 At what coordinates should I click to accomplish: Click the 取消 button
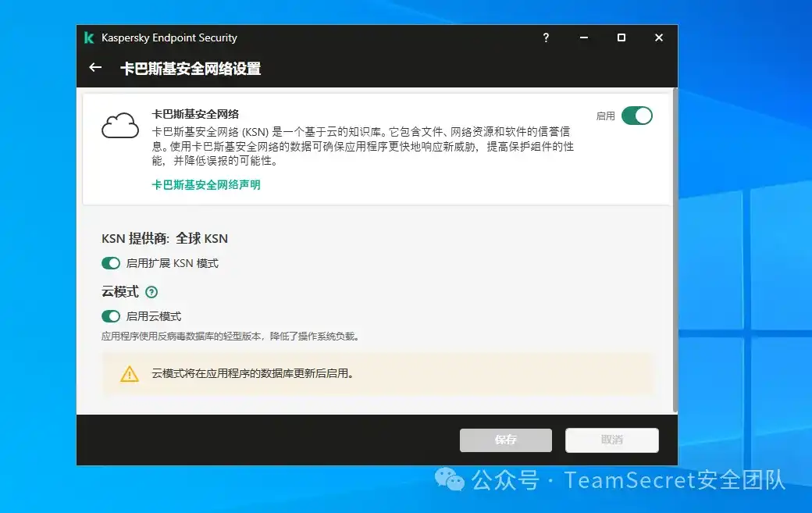point(612,440)
